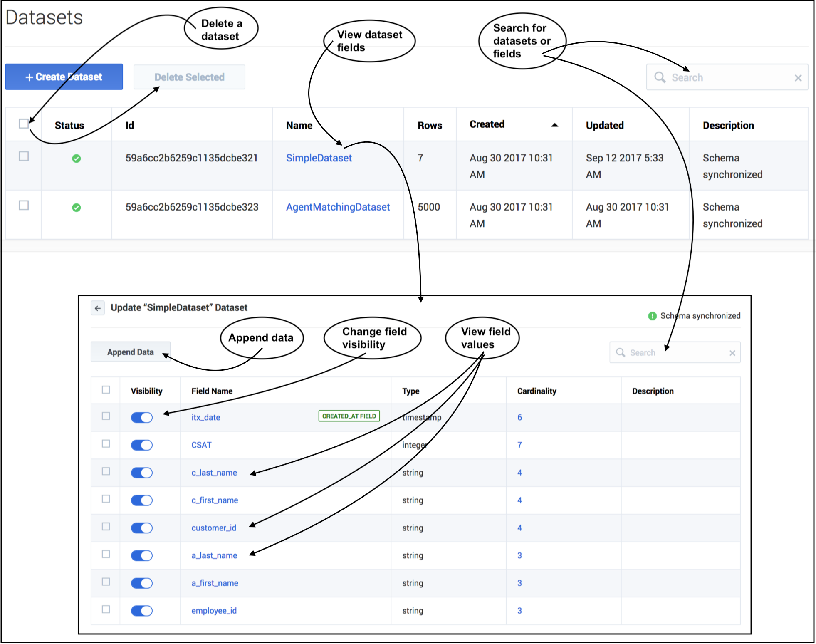Open the SimpleDataset dataset

pyautogui.click(x=319, y=158)
